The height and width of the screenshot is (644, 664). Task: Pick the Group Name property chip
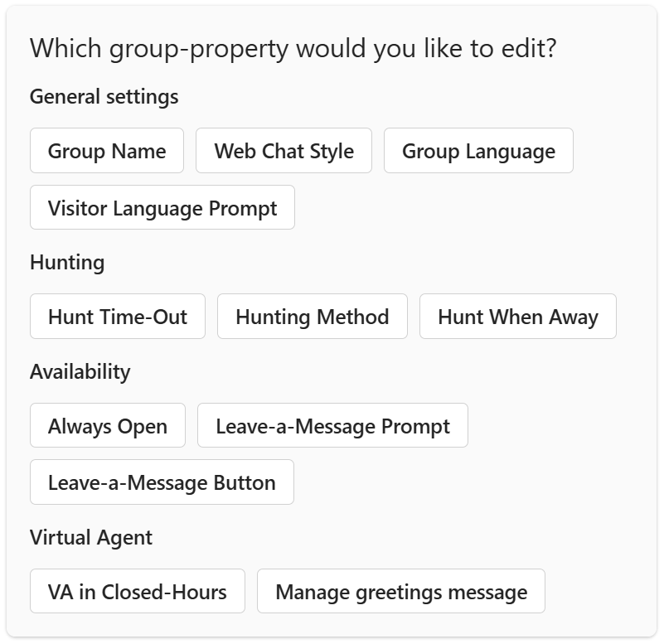coord(106,151)
